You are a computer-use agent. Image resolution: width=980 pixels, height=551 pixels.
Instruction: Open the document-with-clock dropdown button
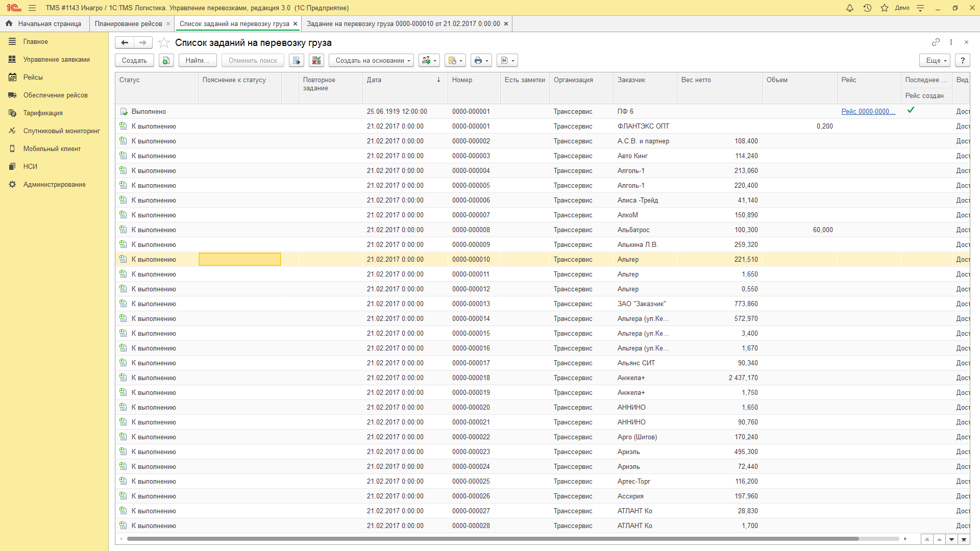(x=455, y=60)
